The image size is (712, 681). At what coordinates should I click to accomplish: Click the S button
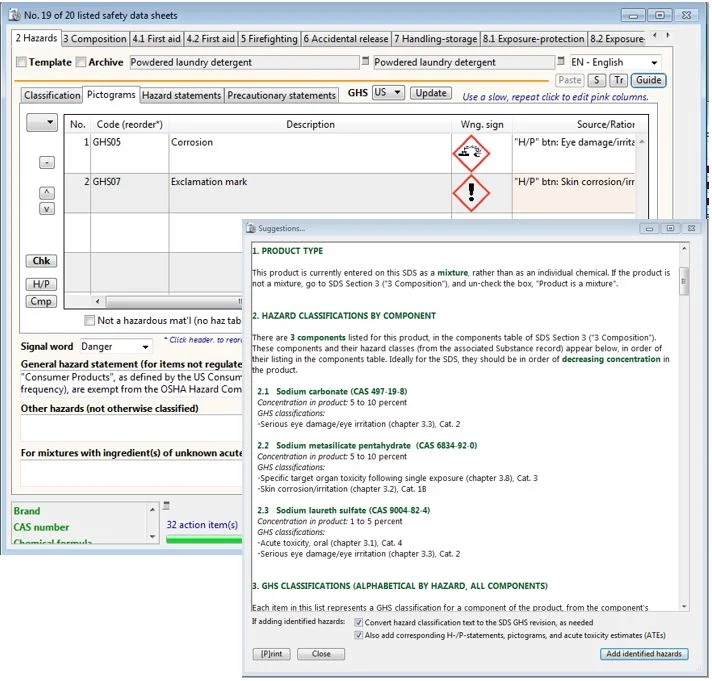pyautogui.click(x=596, y=80)
